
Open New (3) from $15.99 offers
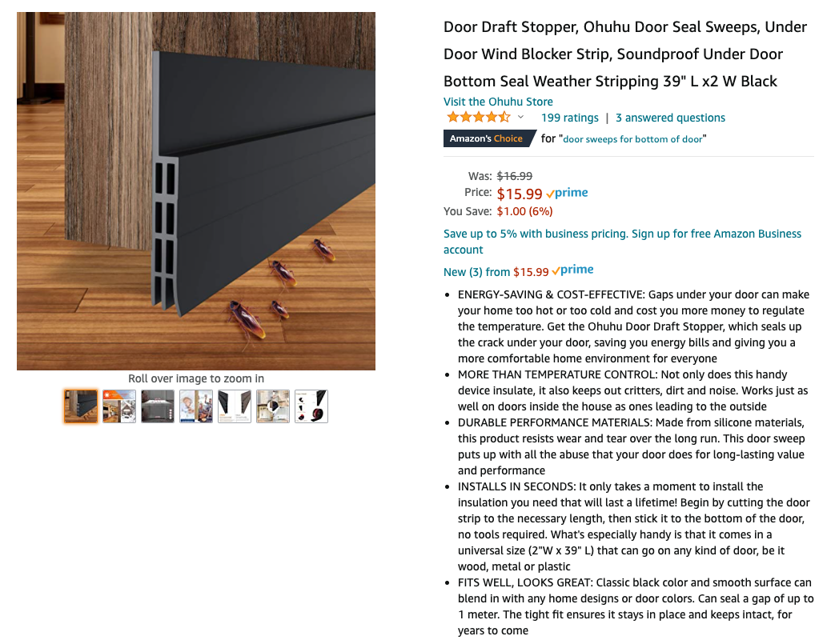click(496, 272)
